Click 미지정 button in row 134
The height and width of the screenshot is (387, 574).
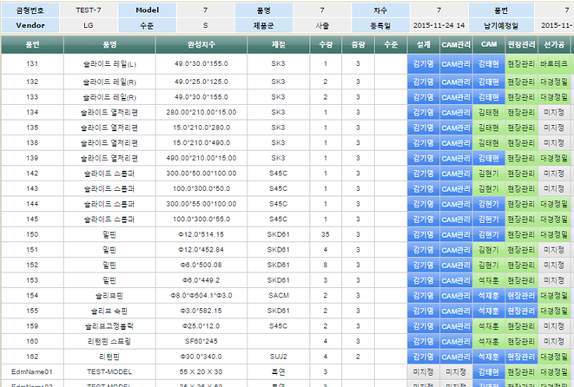click(x=554, y=113)
